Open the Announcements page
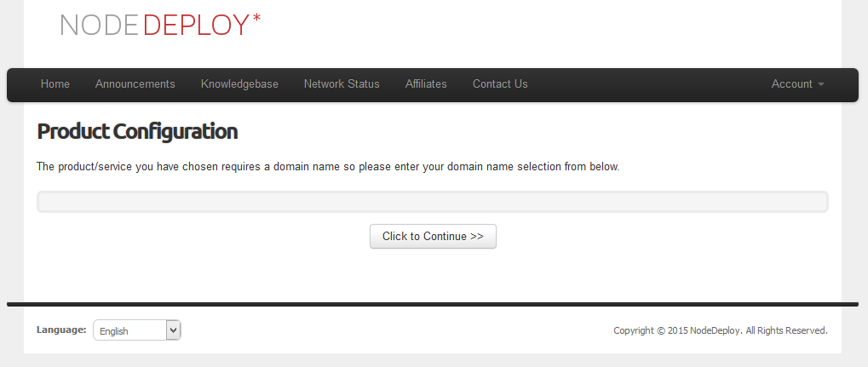Screen dimensions: 868x367 135,84
